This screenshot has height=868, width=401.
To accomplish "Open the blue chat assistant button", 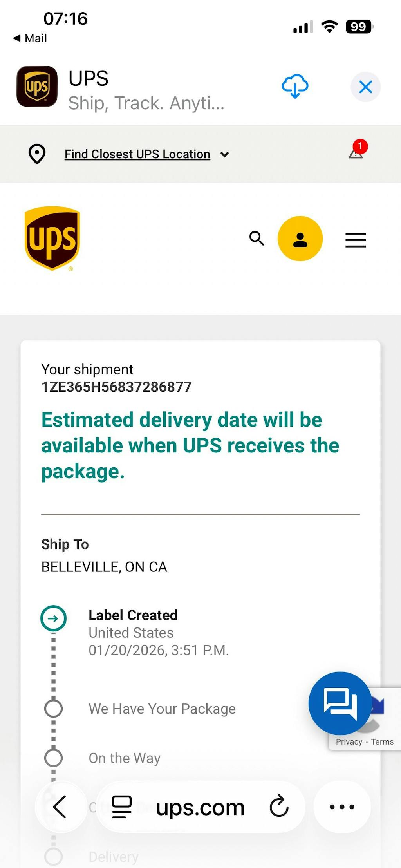I will pyautogui.click(x=340, y=703).
